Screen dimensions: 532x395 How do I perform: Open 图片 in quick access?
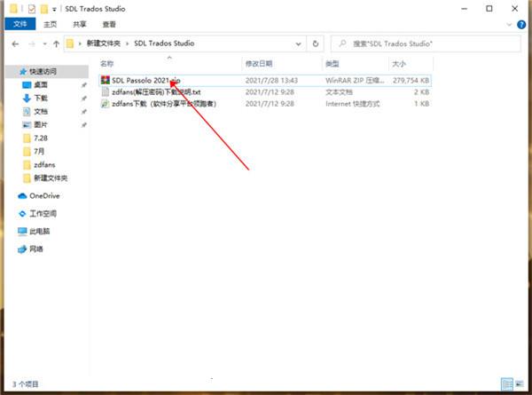41,124
